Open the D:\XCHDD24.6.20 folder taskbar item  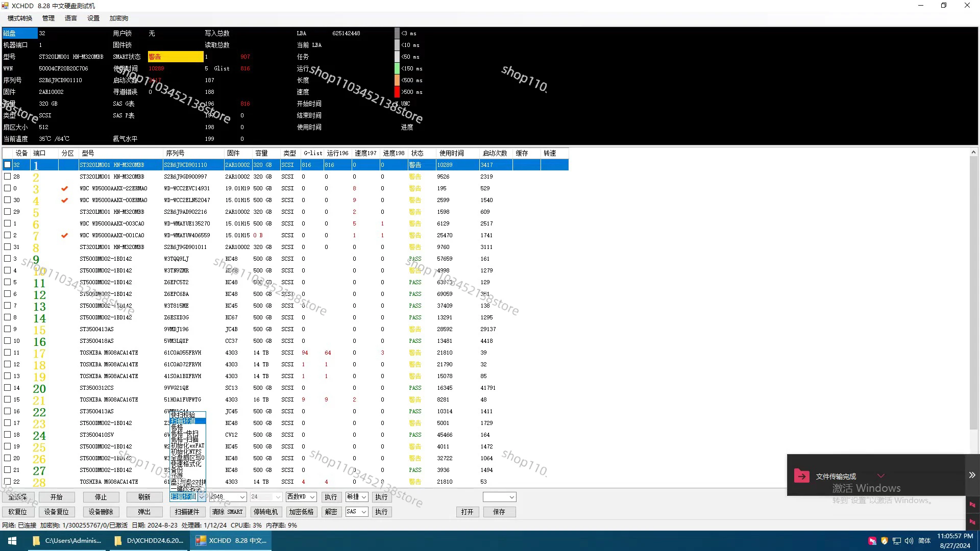148,541
